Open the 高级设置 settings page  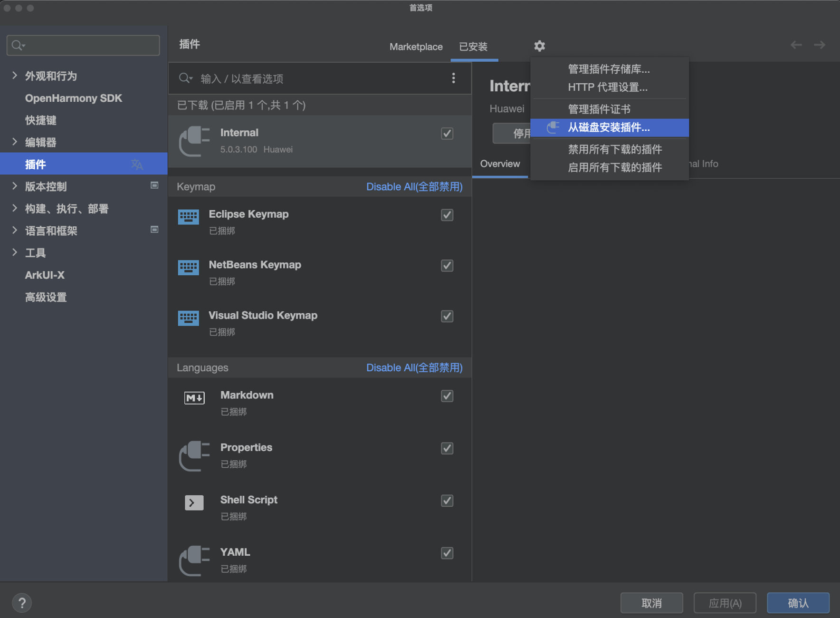[x=46, y=297]
